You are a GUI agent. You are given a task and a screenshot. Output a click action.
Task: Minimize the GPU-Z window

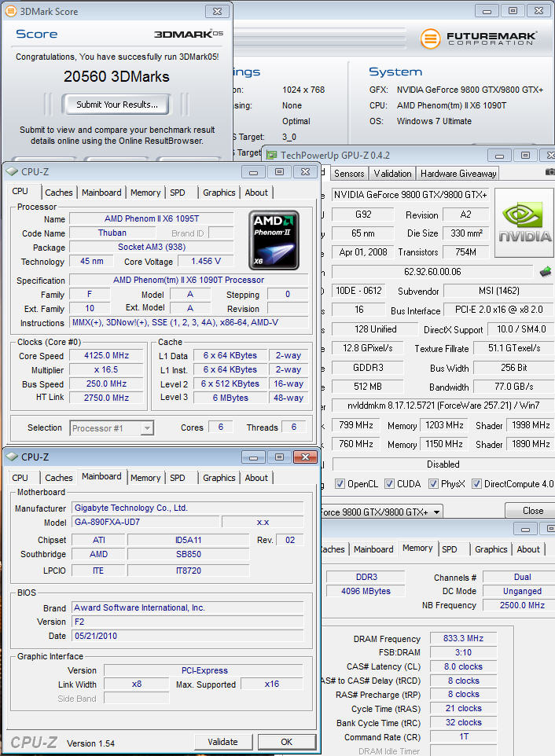pyautogui.click(x=499, y=156)
